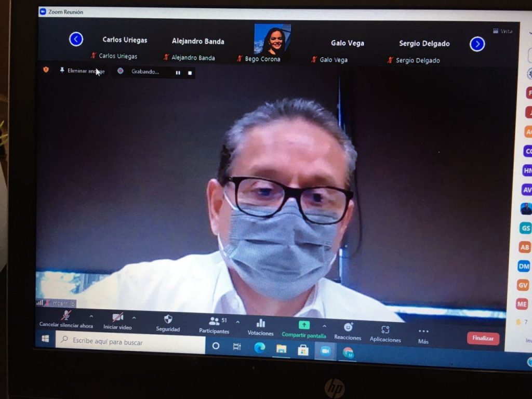This screenshot has width=532, height=399.
Task: Expand audio options arrow beside microphone
Action: pyautogui.click(x=91, y=316)
